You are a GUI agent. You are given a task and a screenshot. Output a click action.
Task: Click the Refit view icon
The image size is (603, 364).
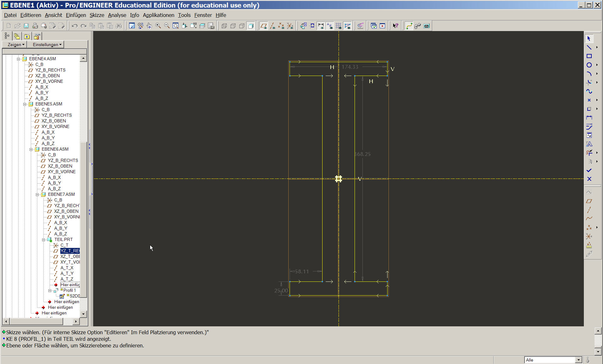point(176,26)
